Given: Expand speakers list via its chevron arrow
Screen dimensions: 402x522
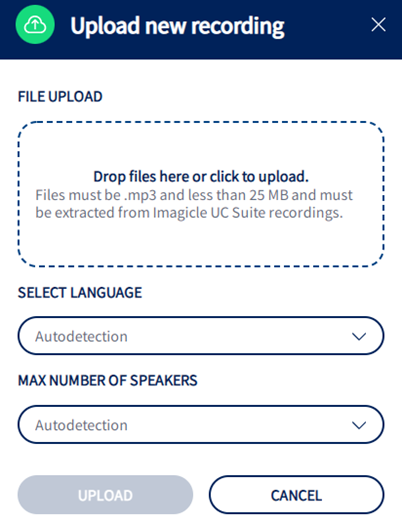Looking at the screenshot, I should (359, 425).
